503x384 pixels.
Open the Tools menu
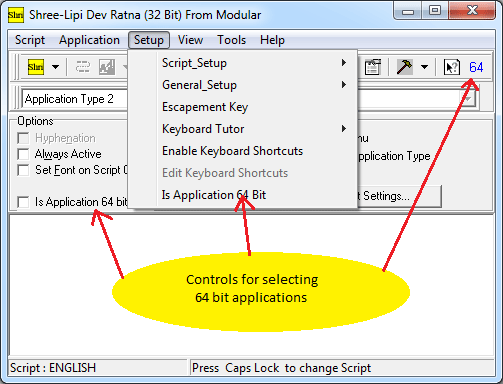(x=232, y=40)
